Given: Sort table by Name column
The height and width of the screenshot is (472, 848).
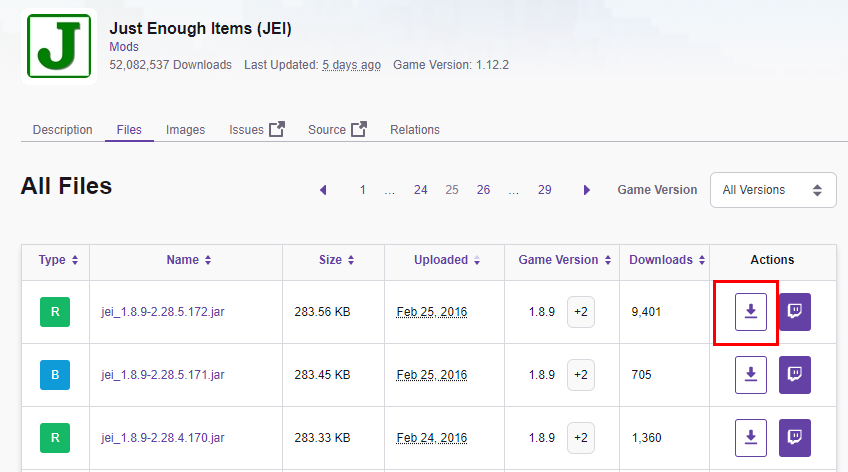Looking at the screenshot, I should [x=188, y=260].
